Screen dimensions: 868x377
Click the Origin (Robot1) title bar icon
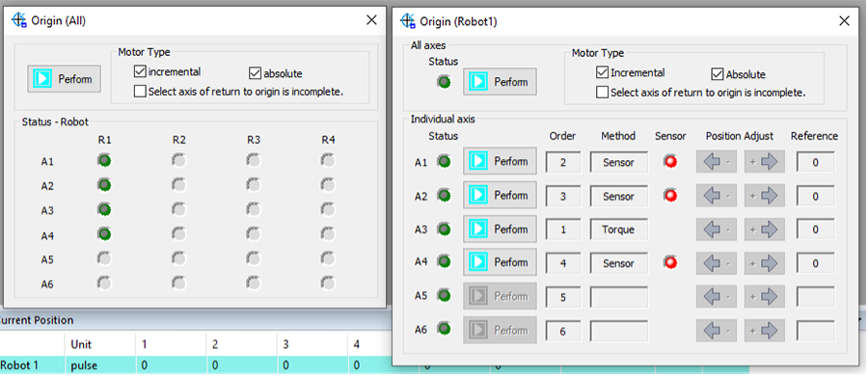[408, 21]
